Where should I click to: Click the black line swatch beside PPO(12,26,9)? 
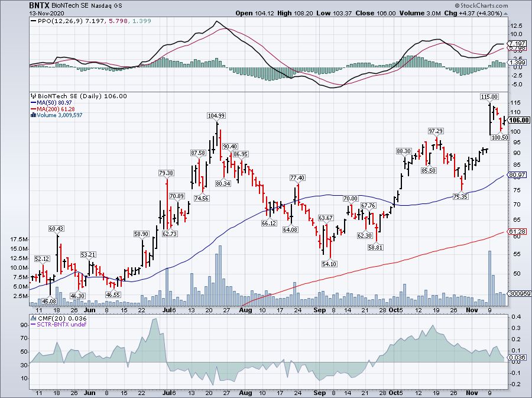pos(33,21)
